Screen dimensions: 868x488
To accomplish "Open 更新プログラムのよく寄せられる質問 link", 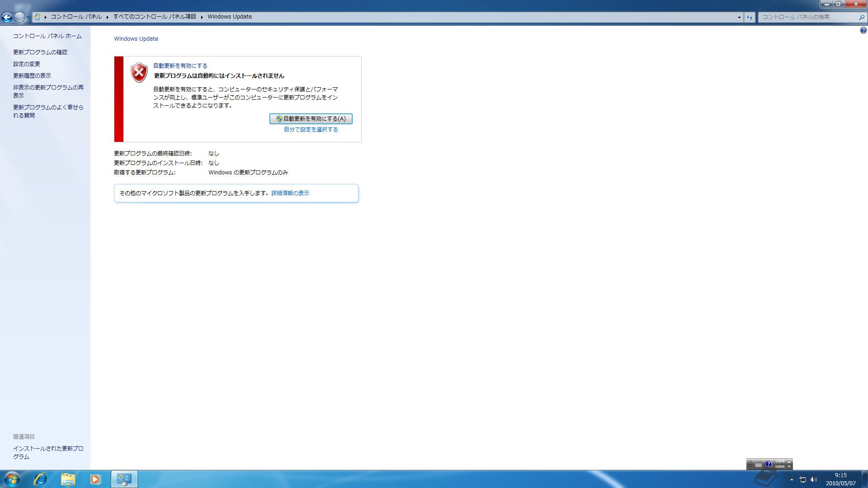I will pos(48,112).
